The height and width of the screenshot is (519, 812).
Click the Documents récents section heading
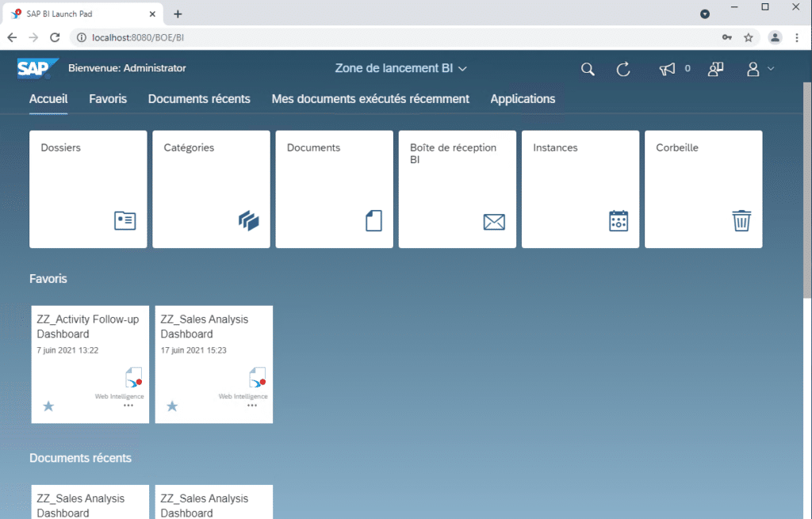click(x=80, y=458)
